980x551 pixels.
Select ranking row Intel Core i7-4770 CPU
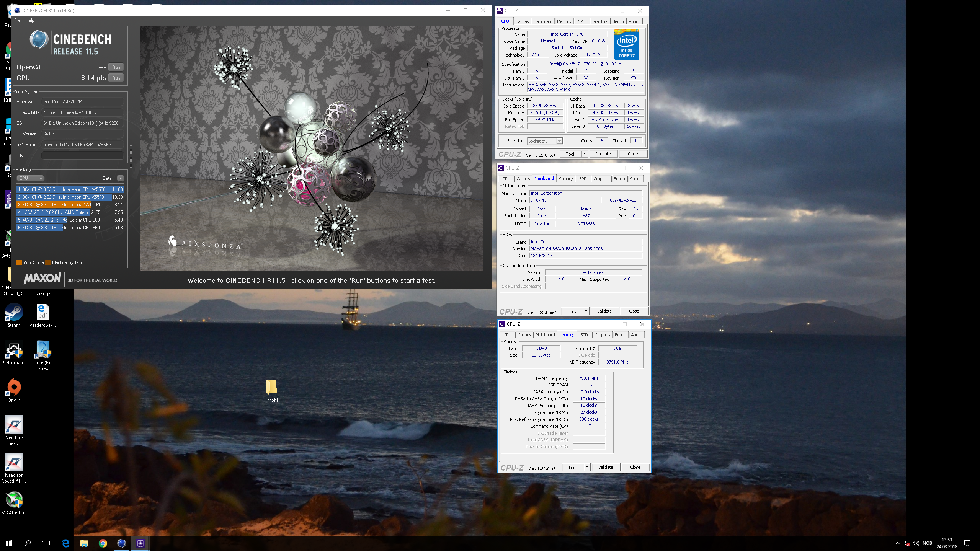(x=70, y=205)
